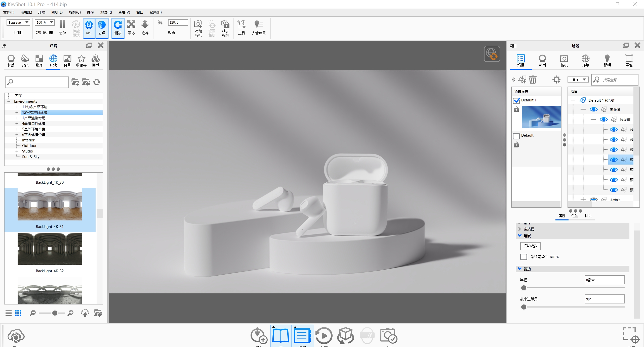Toggle the GPU mode icon
644x347 pixels.
(x=89, y=25)
